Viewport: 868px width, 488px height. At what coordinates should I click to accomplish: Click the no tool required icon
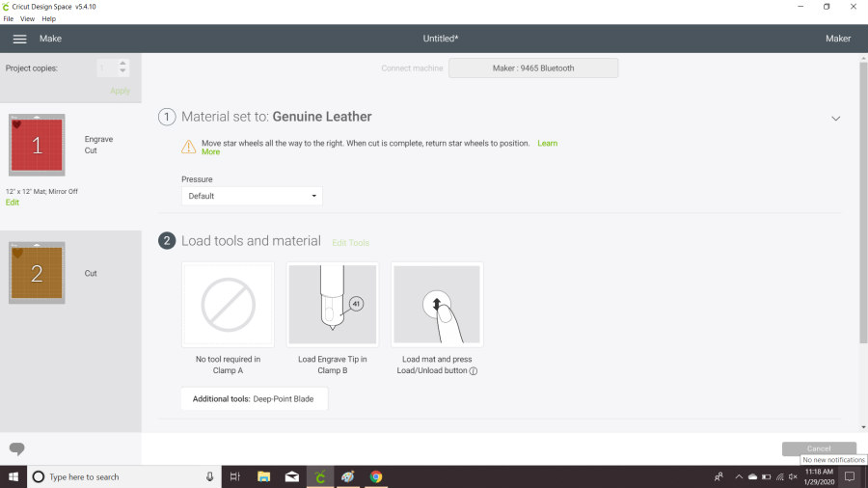coord(228,305)
